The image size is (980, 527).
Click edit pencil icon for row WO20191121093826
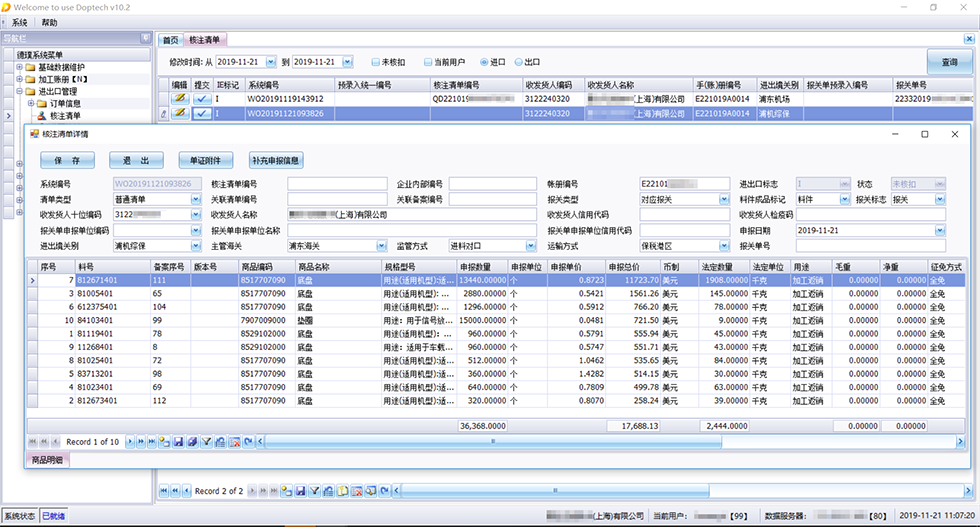pyautogui.click(x=180, y=113)
